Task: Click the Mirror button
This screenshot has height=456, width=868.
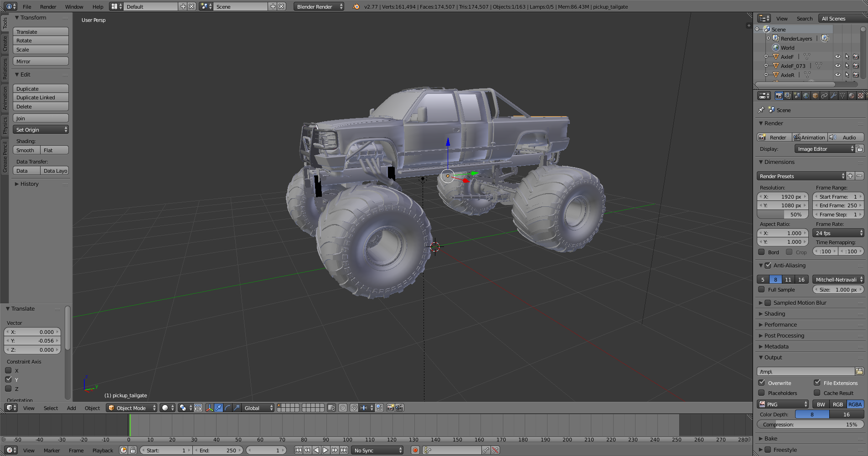Action: point(41,61)
